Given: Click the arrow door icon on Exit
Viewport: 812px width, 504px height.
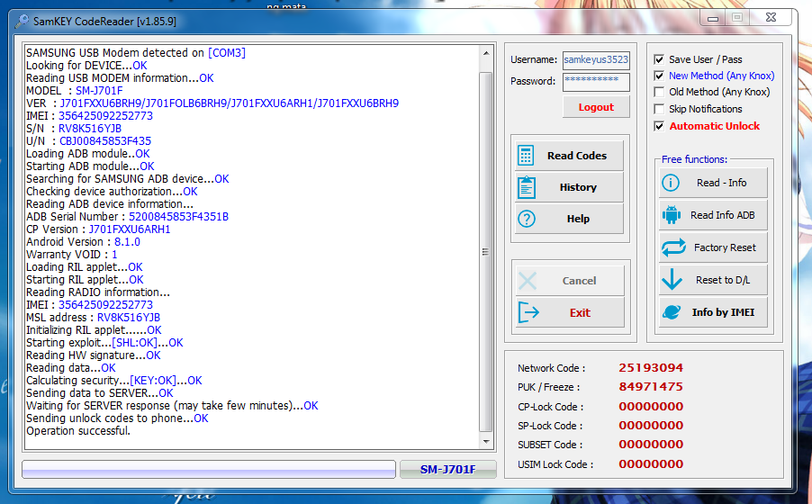Looking at the screenshot, I should point(528,313).
